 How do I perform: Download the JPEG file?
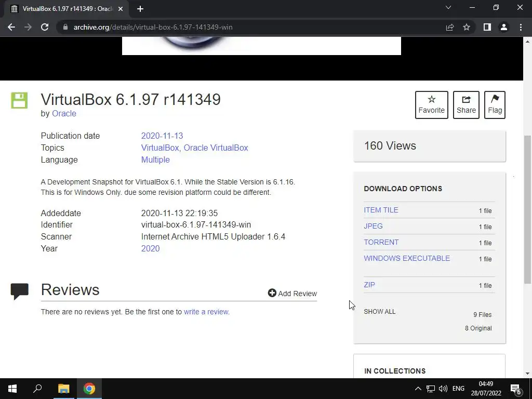[373, 226]
